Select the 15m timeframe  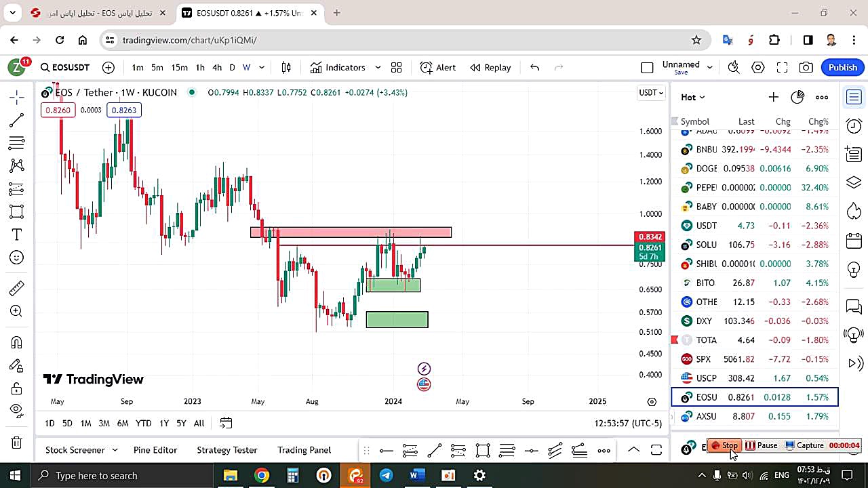coord(179,67)
